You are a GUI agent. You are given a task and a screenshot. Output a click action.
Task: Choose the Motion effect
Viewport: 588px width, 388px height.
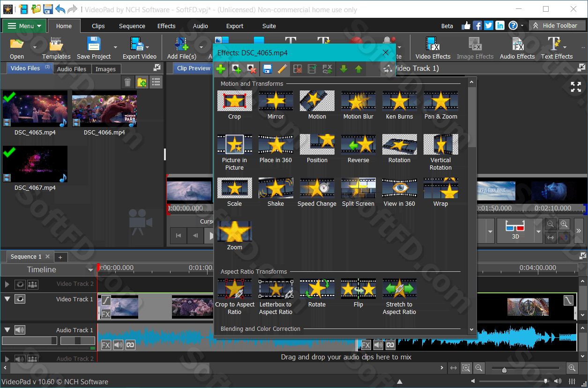(317, 105)
